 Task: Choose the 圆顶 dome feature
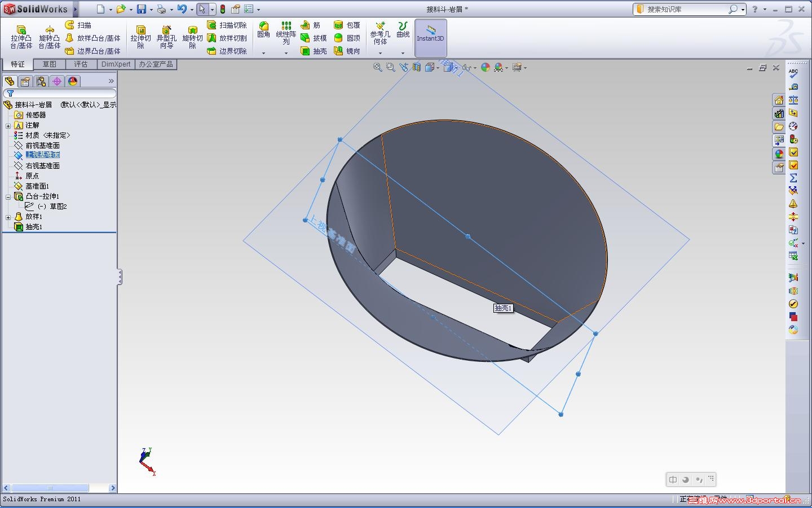pos(347,38)
